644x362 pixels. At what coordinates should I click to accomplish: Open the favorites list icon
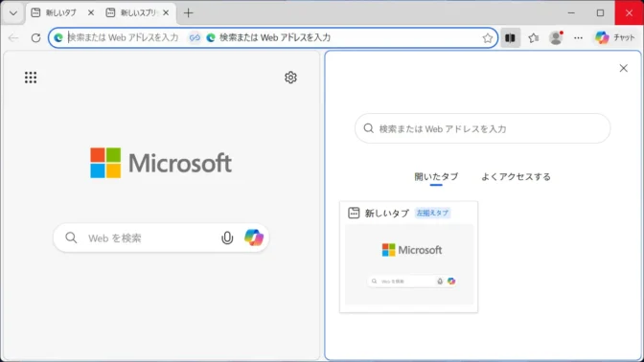pos(533,37)
